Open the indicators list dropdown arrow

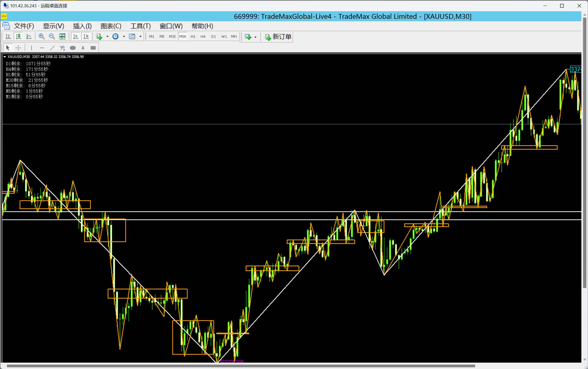coord(107,37)
